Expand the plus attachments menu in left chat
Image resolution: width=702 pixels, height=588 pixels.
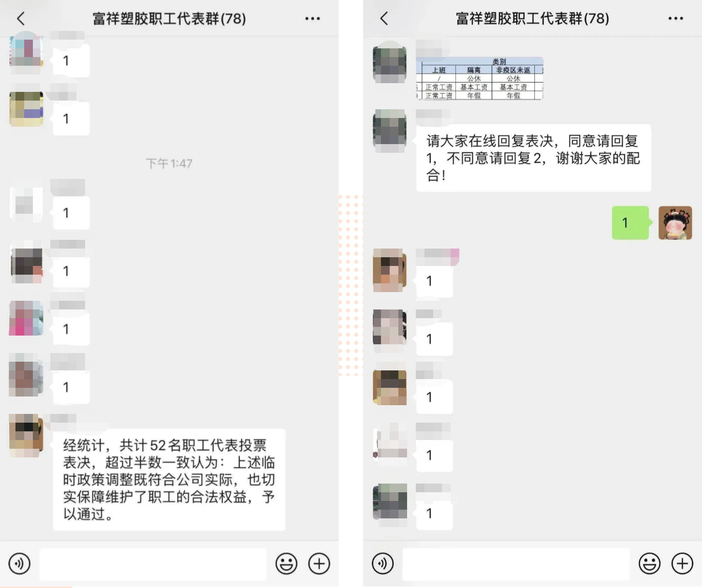pos(319,563)
